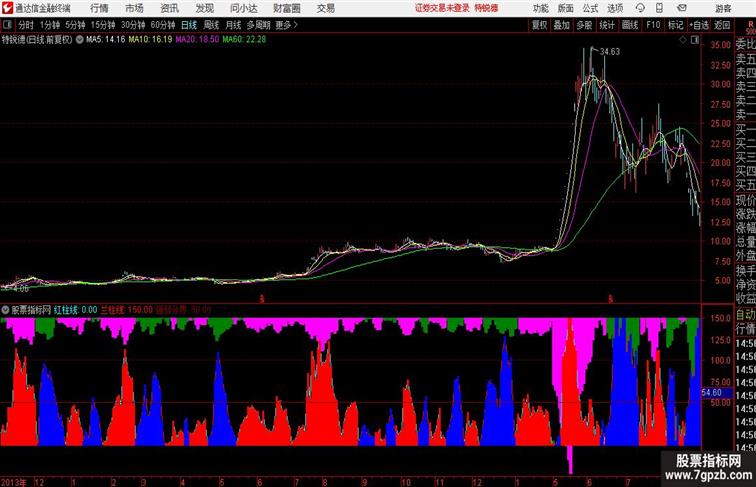Open the 公式 menu
Image resolution: width=756 pixels, height=487 pixels.
[x=590, y=8]
